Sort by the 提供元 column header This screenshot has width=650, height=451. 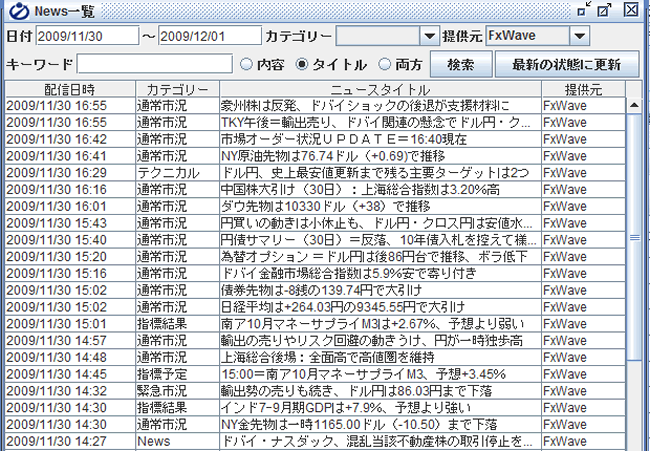pos(583,90)
